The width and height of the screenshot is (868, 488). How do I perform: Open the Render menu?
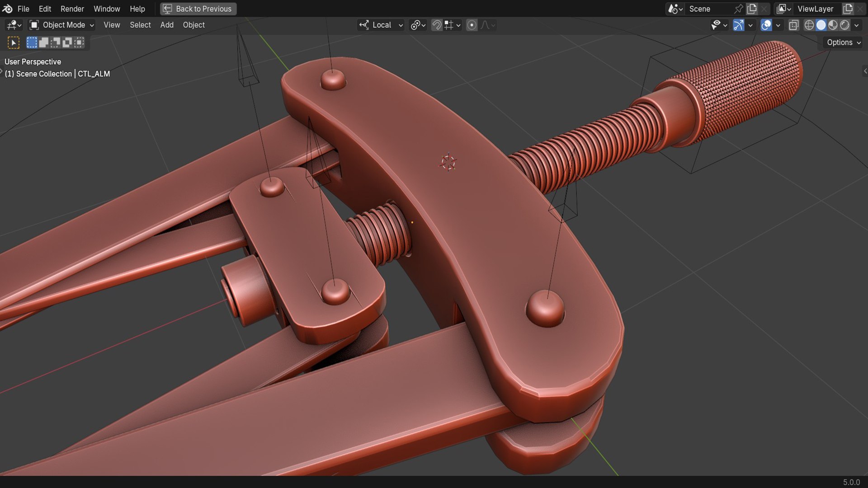pyautogui.click(x=72, y=9)
